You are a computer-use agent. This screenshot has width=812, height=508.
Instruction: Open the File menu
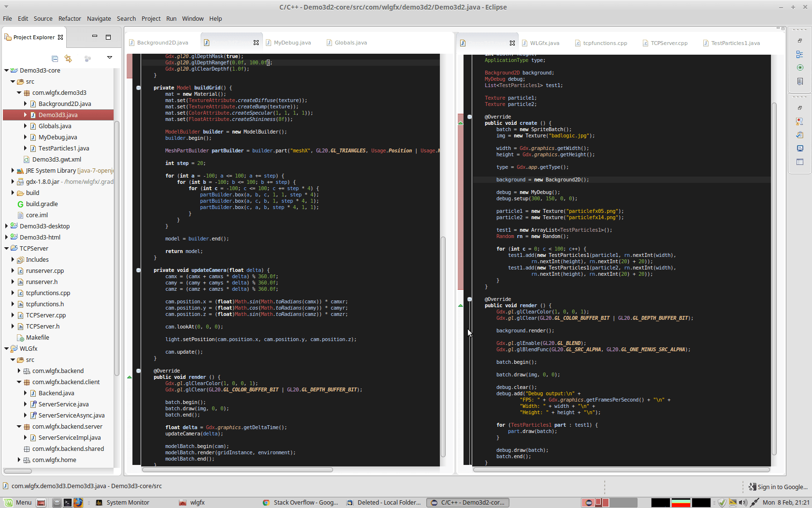click(7, 18)
